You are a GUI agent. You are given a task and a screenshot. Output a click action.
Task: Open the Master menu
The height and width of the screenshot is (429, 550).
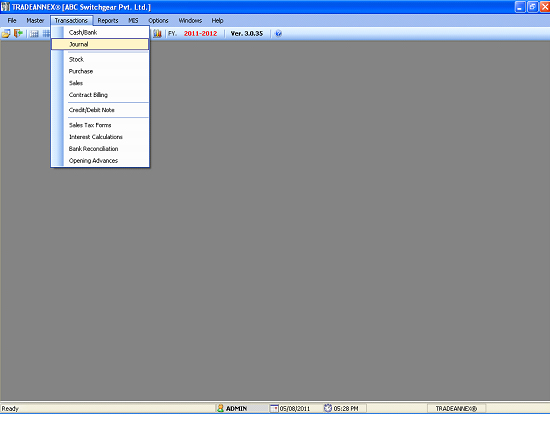click(x=35, y=21)
